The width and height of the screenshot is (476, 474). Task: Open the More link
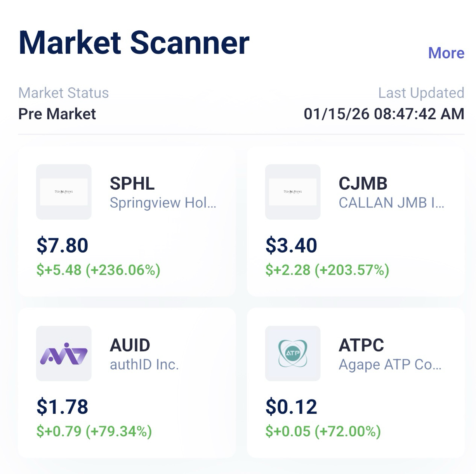(446, 53)
